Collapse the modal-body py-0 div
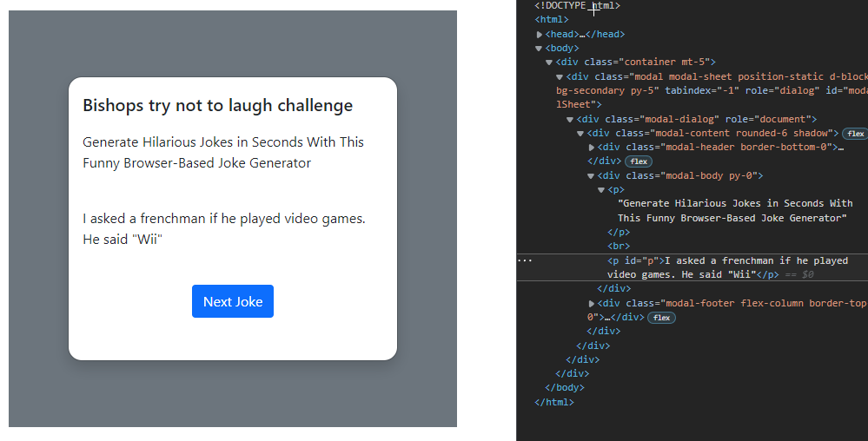This screenshot has height=441, width=868. pyautogui.click(x=591, y=176)
